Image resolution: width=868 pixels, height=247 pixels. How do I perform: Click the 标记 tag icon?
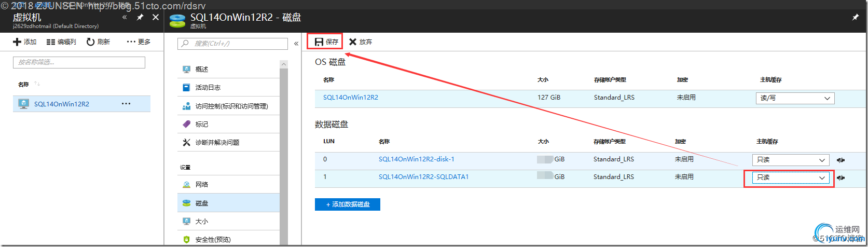[187, 124]
